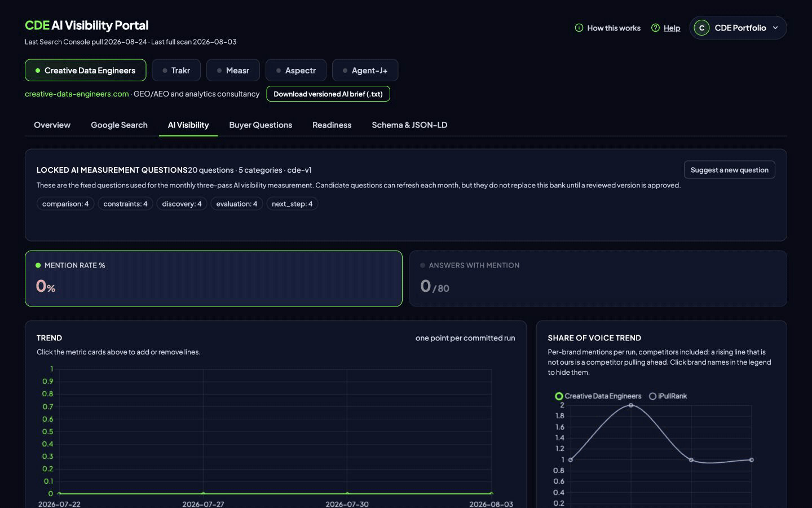Hide iPullRank line in legend

[x=668, y=396]
